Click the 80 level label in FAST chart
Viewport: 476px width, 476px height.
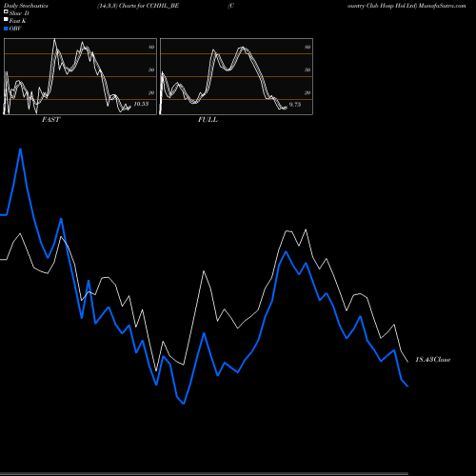click(x=151, y=47)
